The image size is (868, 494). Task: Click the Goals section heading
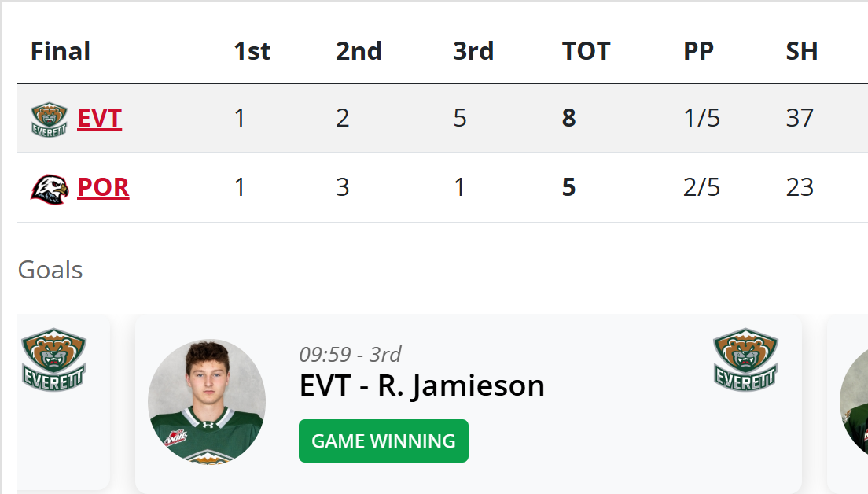tap(50, 270)
